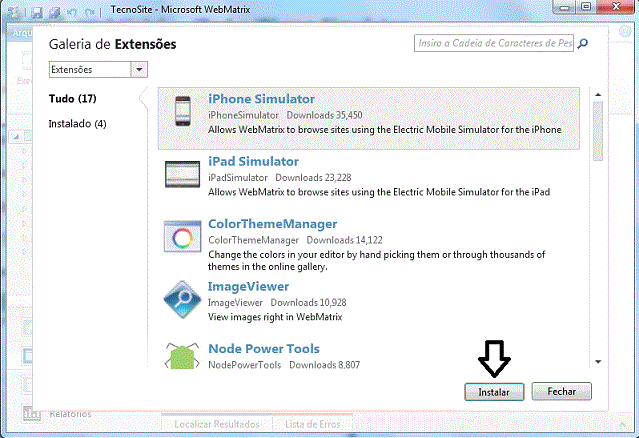Screen dimensions: 639x438
Task: Click the iPad Simulator extension icon
Action: tap(182, 174)
